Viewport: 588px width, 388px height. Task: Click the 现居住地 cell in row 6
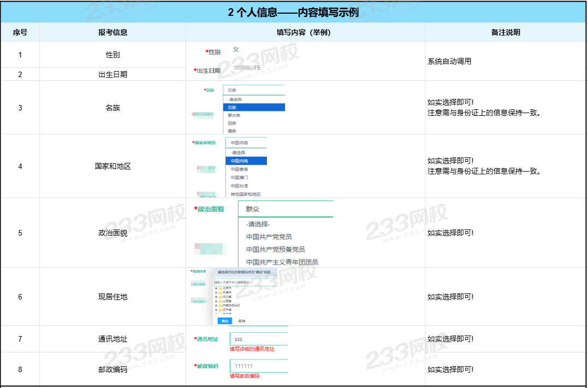point(113,297)
